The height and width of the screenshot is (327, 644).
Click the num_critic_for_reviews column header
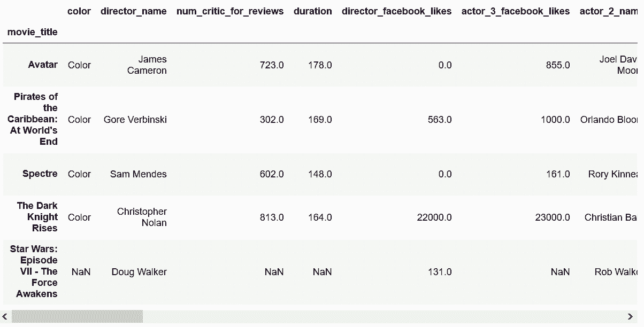pos(230,11)
